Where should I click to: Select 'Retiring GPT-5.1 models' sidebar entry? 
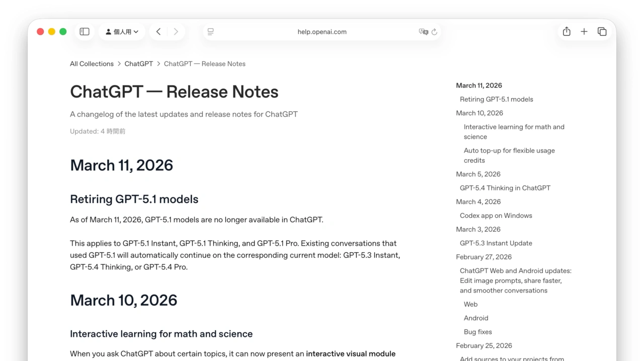point(496,99)
